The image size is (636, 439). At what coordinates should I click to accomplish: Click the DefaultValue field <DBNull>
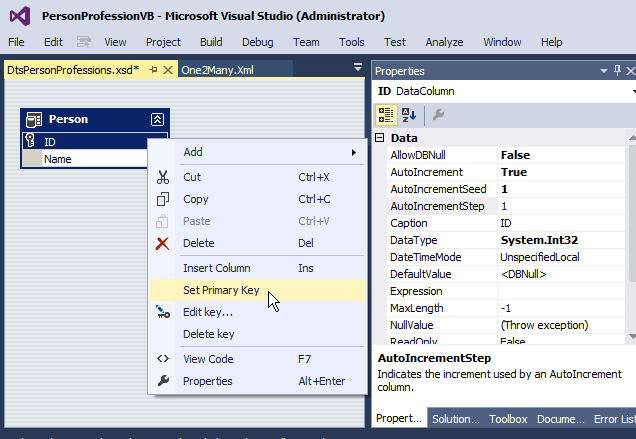coord(561,274)
